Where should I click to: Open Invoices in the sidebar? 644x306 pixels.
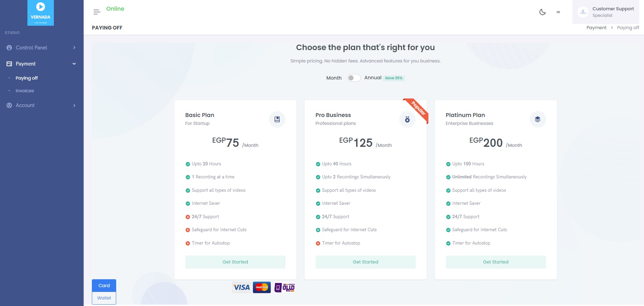coord(25,91)
